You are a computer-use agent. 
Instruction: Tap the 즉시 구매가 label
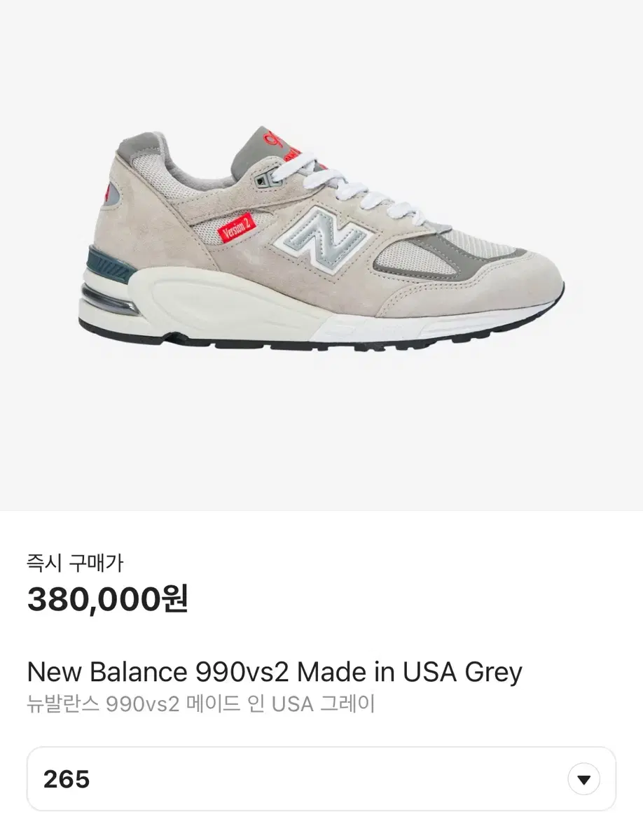(x=75, y=561)
